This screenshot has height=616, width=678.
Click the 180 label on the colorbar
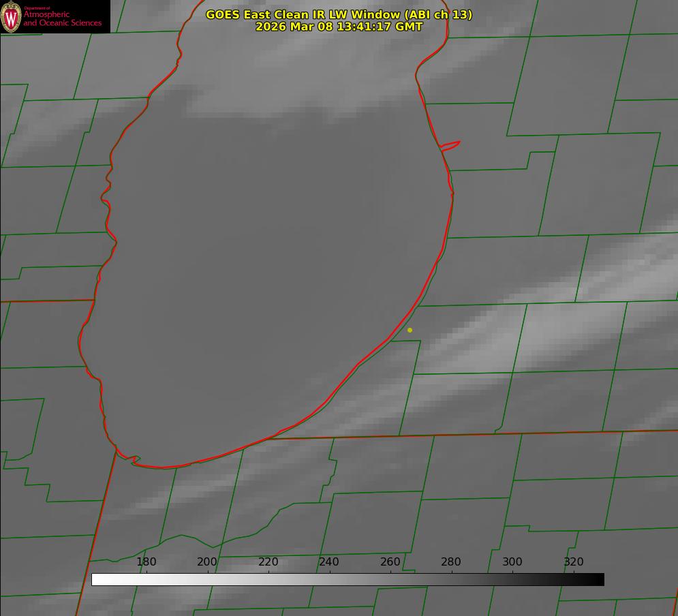[x=147, y=562]
